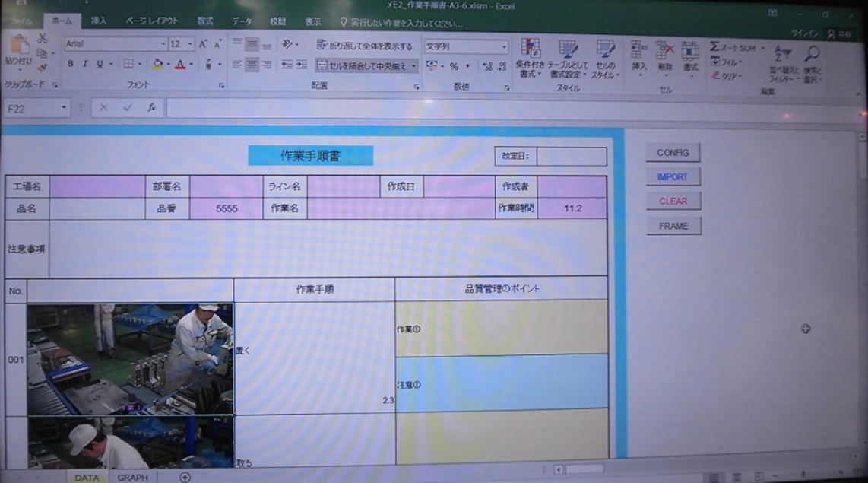Click the Comma Style icon

(467, 66)
